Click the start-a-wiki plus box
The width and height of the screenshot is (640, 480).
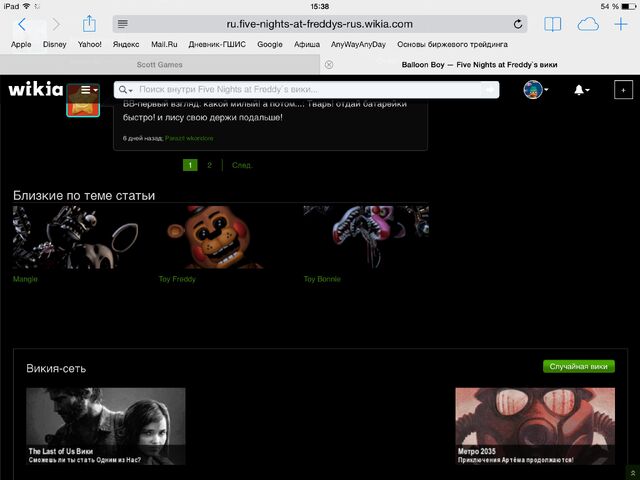point(623,90)
